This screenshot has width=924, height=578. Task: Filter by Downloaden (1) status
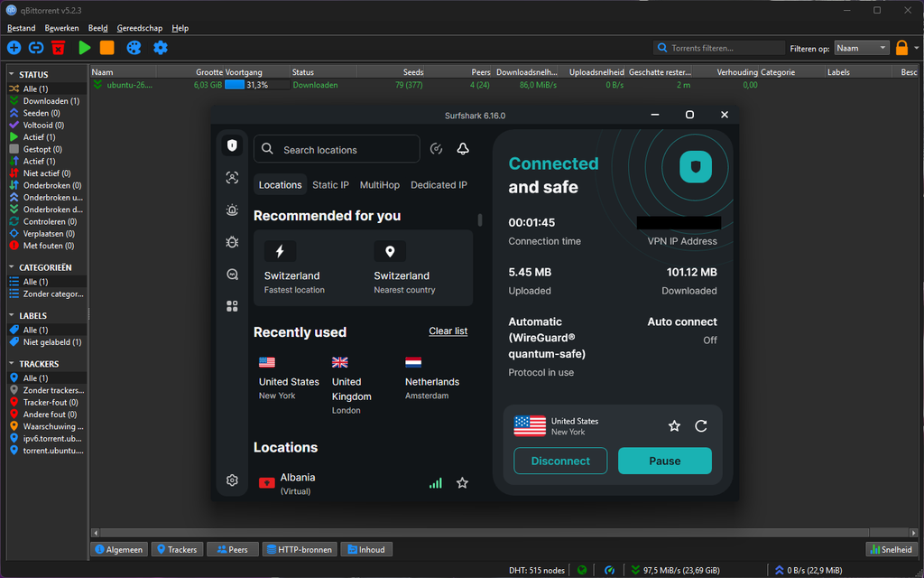click(x=45, y=101)
